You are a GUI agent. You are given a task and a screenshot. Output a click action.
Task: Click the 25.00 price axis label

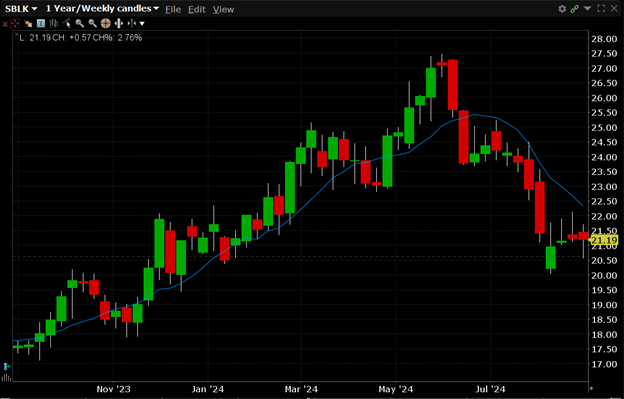pyautogui.click(x=604, y=128)
